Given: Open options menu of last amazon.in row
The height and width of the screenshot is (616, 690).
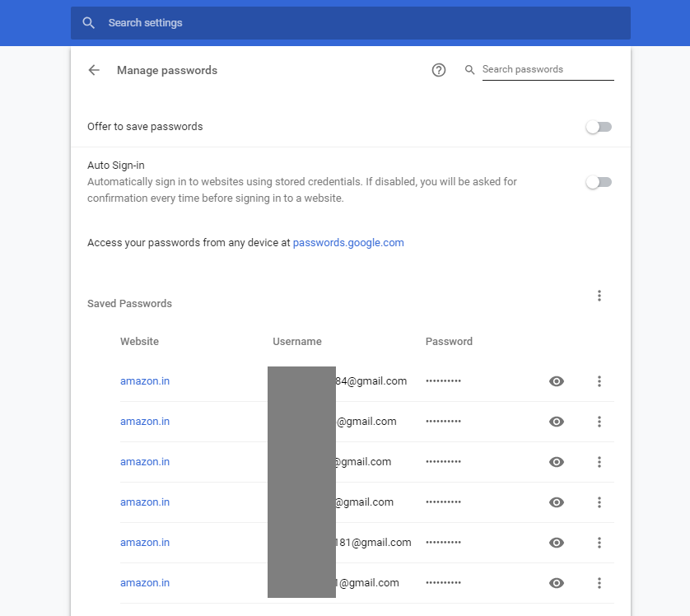Looking at the screenshot, I should [x=599, y=583].
